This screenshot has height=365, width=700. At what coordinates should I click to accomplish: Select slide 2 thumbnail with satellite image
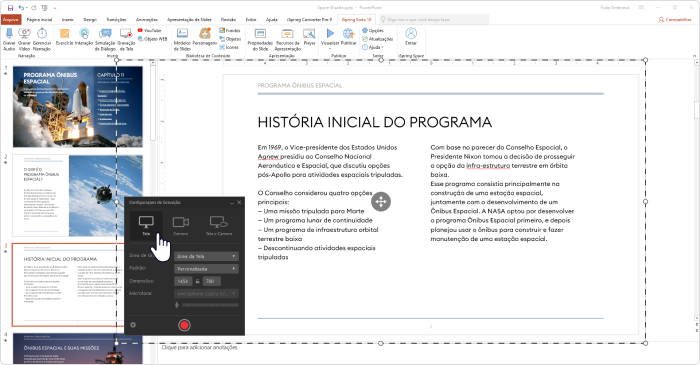tap(78, 195)
